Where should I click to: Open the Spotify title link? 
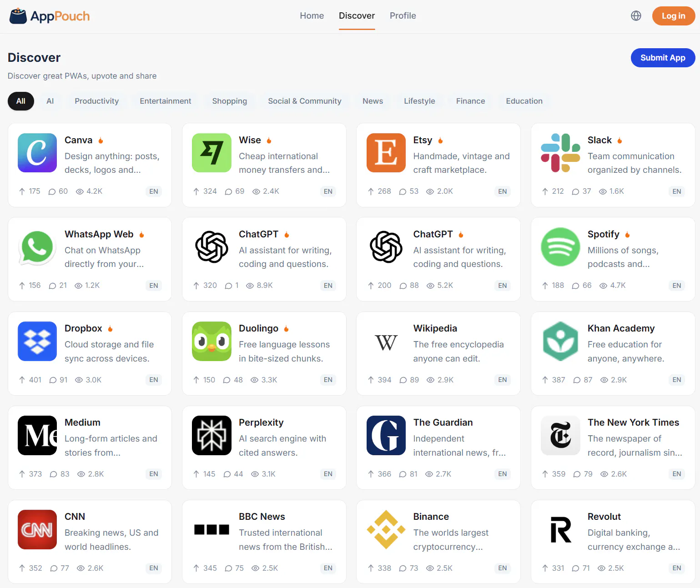click(604, 234)
